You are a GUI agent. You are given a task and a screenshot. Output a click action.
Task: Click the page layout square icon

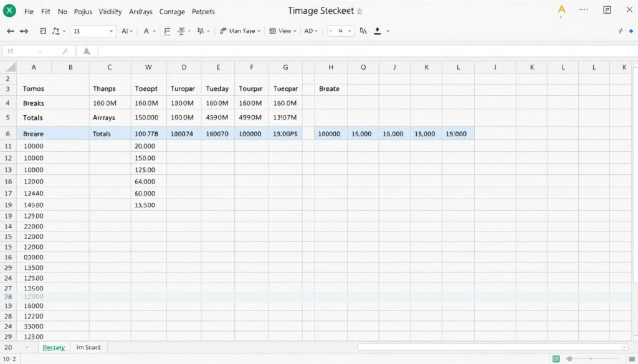pyautogui.click(x=43, y=31)
